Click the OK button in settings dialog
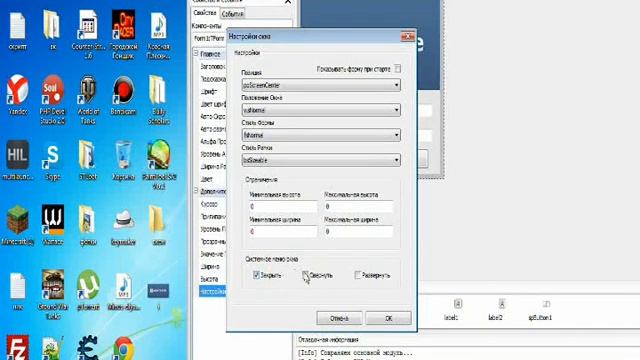Viewport: 640px width, 360px height. tap(389, 318)
